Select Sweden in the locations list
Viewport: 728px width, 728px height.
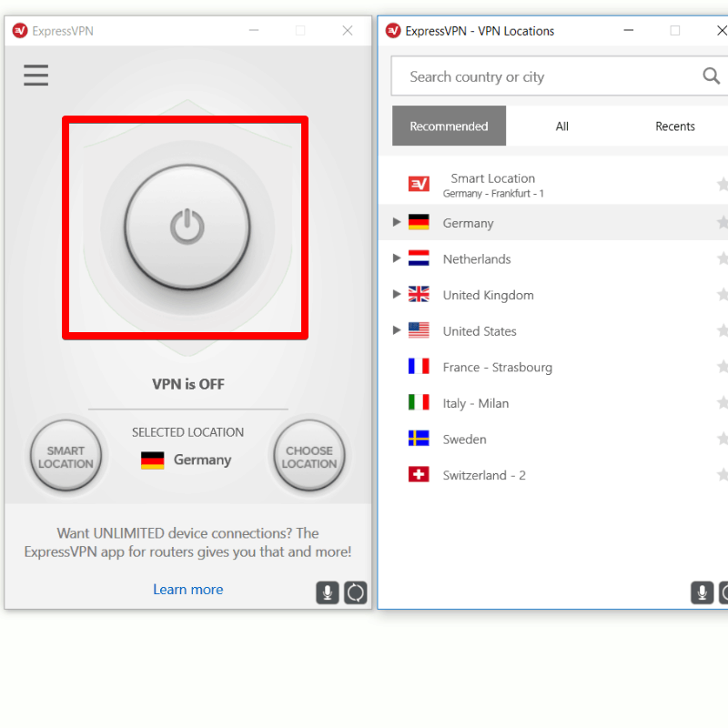point(553,440)
